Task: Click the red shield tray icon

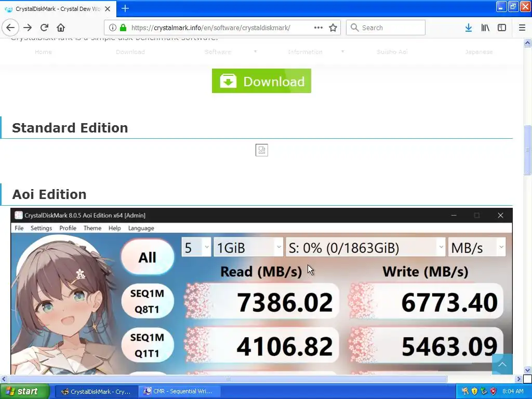Action: pyautogui.click(x=494, y=391)
